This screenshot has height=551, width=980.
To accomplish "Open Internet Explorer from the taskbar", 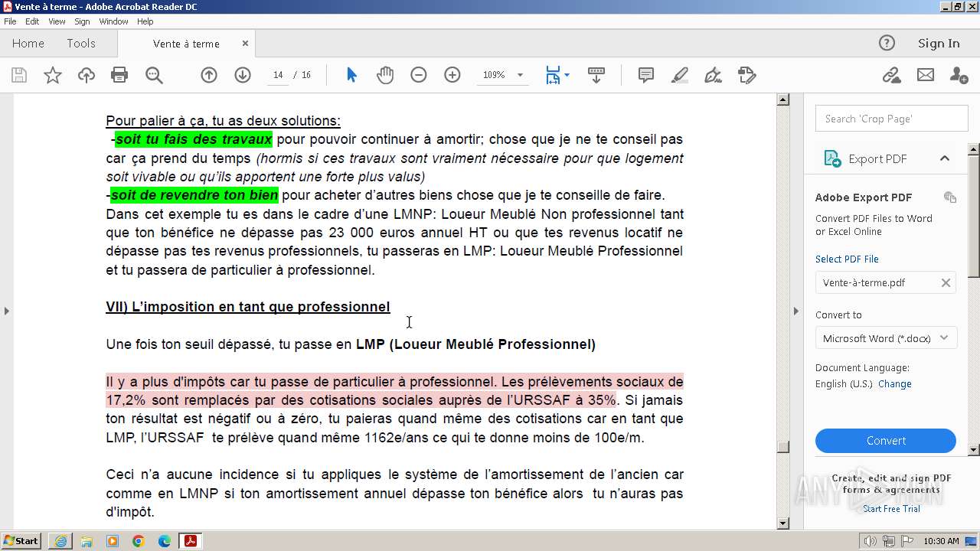I will point(60,541).
